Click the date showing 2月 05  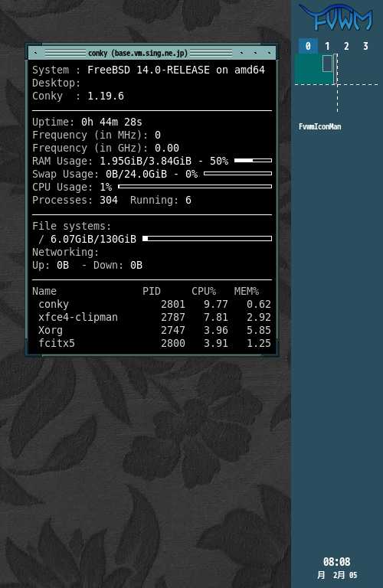point(336,575)
